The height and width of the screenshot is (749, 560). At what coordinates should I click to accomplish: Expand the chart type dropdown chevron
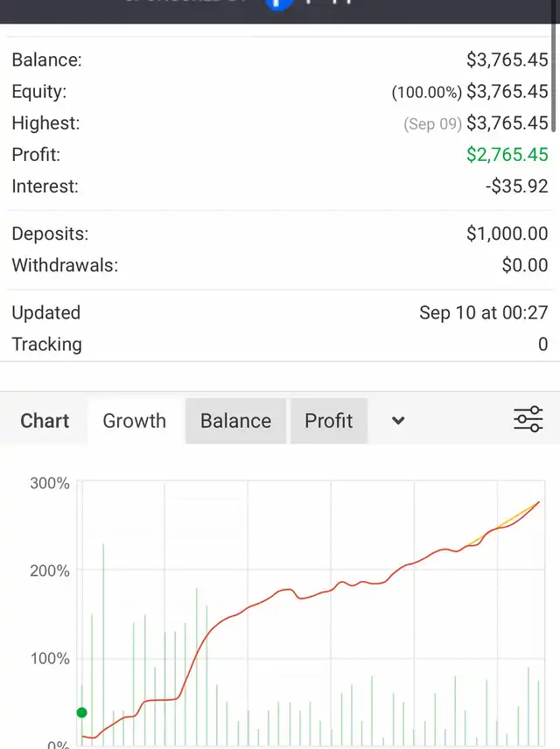(398, 421)
